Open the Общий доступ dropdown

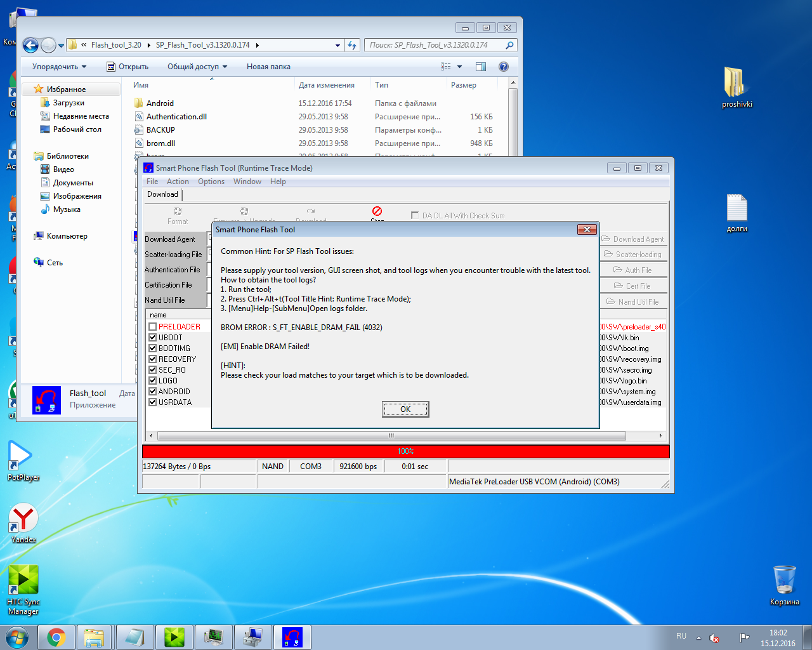(197, 67)
